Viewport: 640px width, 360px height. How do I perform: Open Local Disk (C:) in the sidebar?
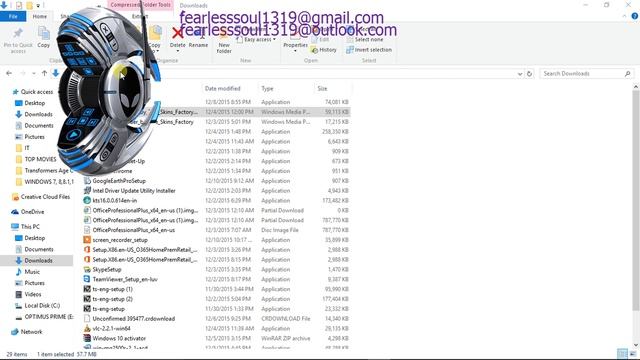[38, 306]
